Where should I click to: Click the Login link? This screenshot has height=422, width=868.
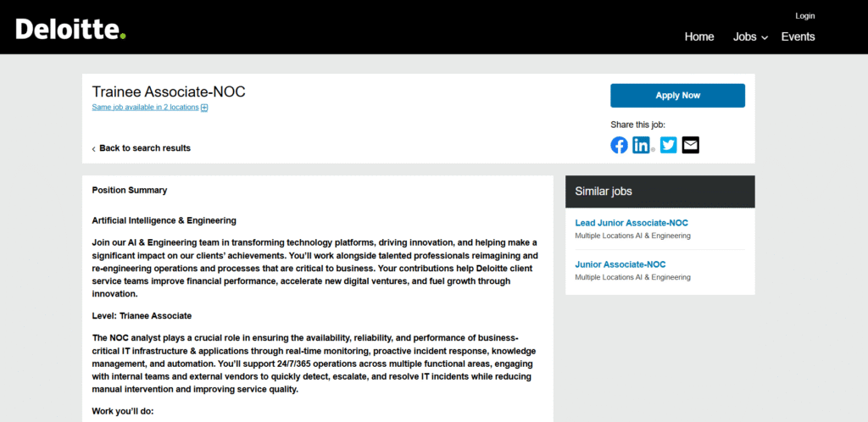[x=804, y=16]
